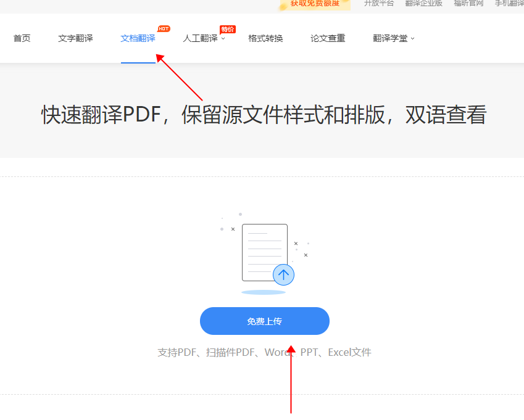
Task: Open the 翻译企业版 link
Action: coord(424,3)
